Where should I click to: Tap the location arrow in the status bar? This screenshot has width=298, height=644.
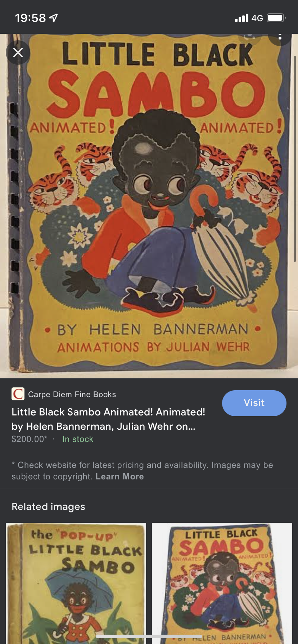(x=53, y=18)
